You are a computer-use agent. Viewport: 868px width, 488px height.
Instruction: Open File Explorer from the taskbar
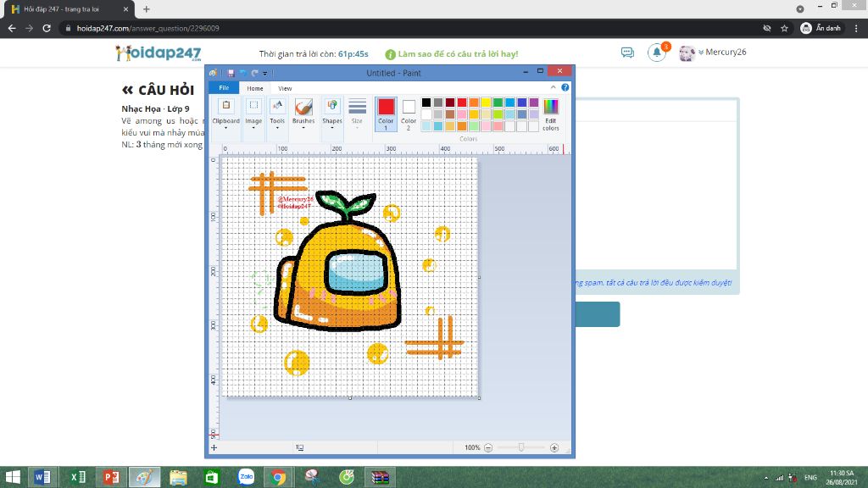click(178, 477)
